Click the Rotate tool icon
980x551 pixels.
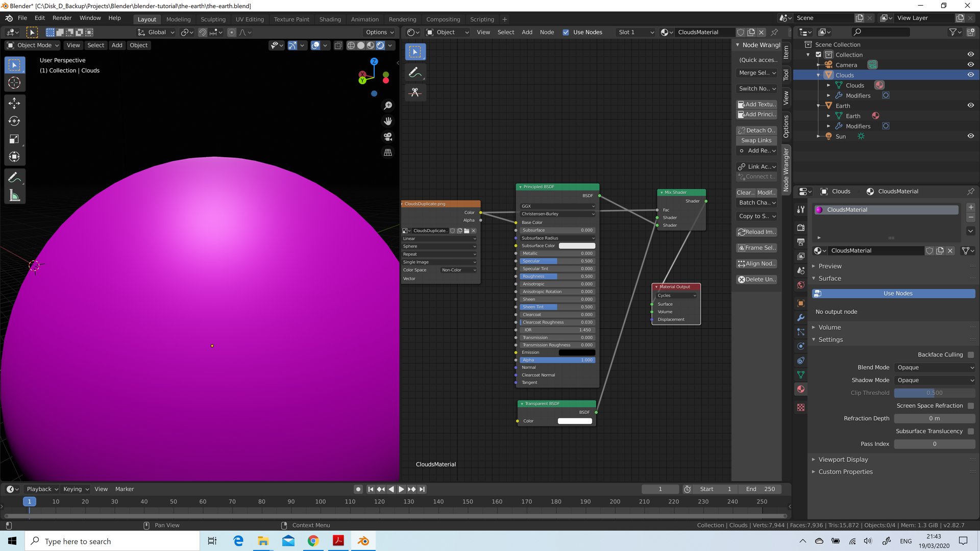point(15,120)
